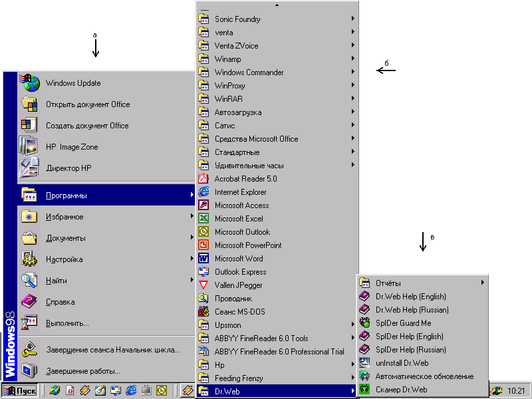The height and width of the screenshot is (399, 532).
Task: Click the Пуск Start button
Action: (20, 390)
